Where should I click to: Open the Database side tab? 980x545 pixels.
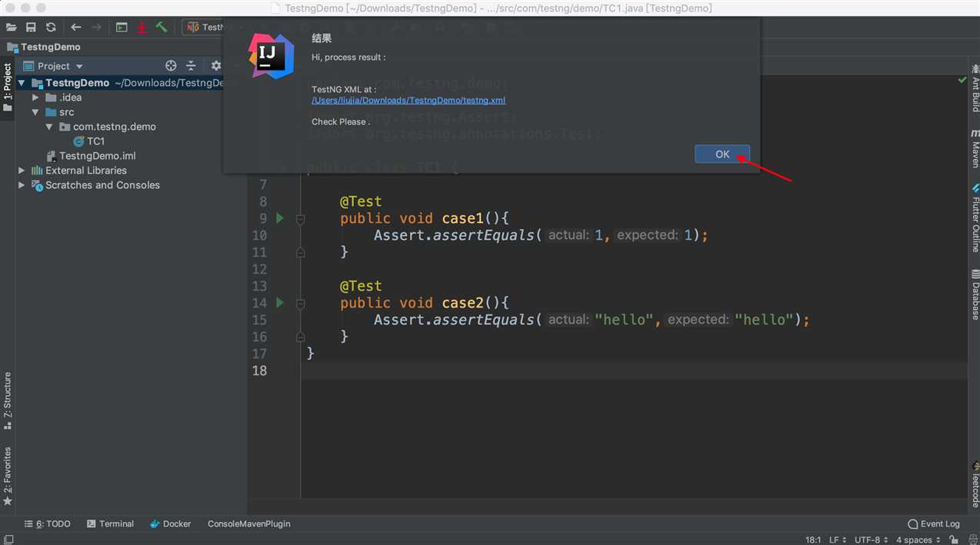point(975,294)
